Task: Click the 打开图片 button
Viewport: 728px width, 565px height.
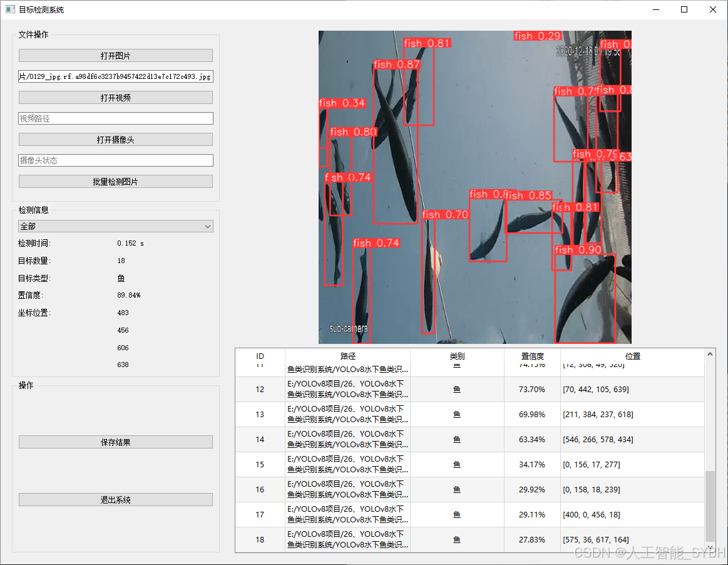Action: [115, 55]
